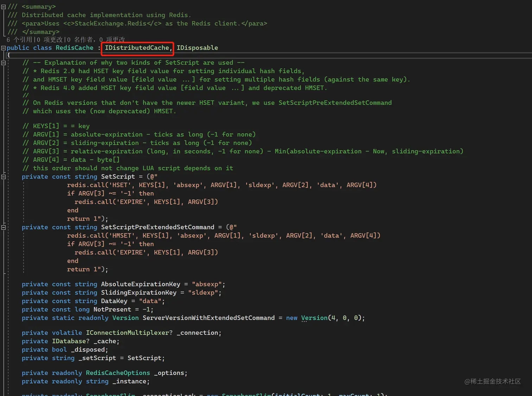
Task: Click IConnectionMultiplexer type name
Action: click(x=127, y=333)
